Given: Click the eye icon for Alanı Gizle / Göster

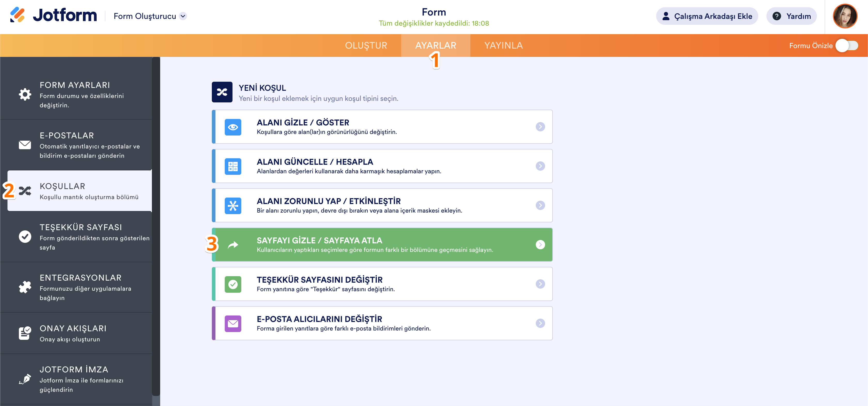Looking at the screenshot, I should pos(233,127).
